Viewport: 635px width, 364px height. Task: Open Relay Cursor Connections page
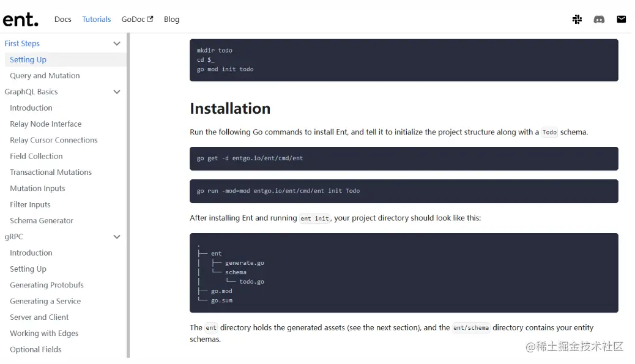pyautogui.click(x=54, y=140)
